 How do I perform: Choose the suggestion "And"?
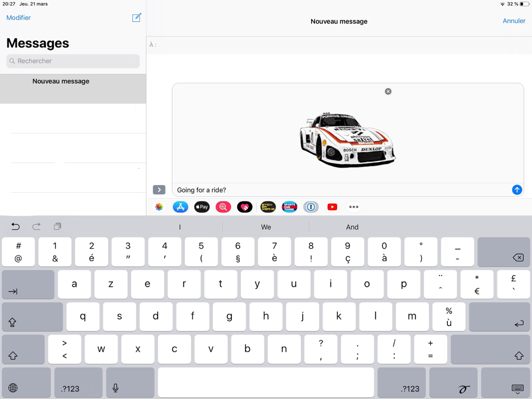(x=352, y=227)
